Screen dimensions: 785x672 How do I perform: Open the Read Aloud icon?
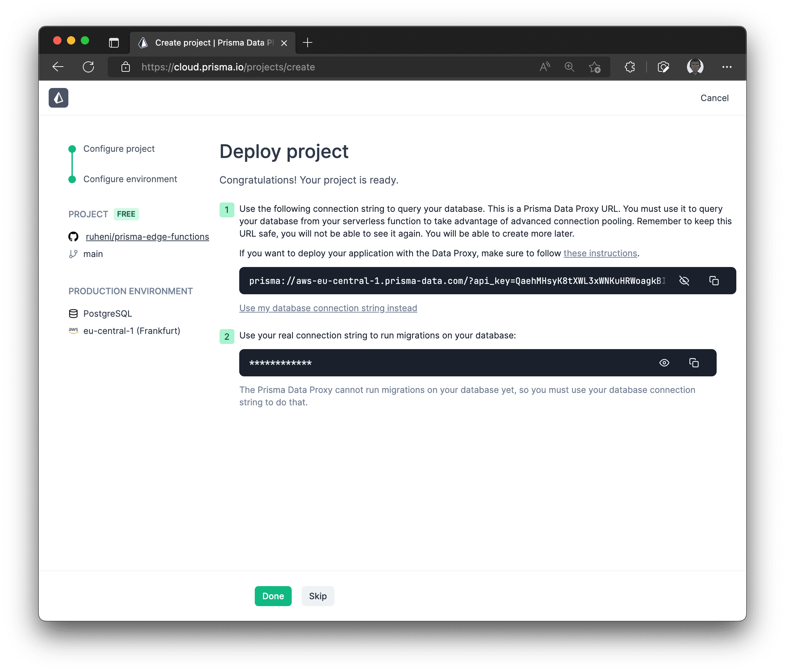[x=545, y=67]
